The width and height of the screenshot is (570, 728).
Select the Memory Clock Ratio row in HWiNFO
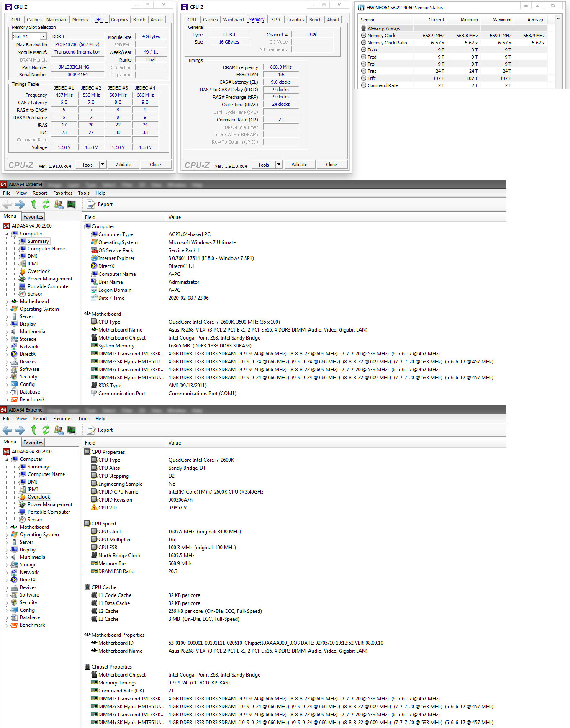pyautogui.click(x=453, y=43)
